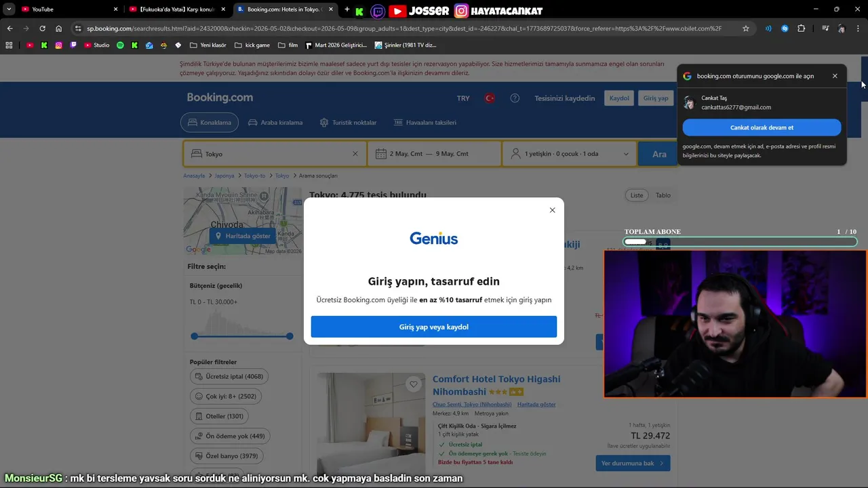Clear the Tokyo destination text

(355, 154)
